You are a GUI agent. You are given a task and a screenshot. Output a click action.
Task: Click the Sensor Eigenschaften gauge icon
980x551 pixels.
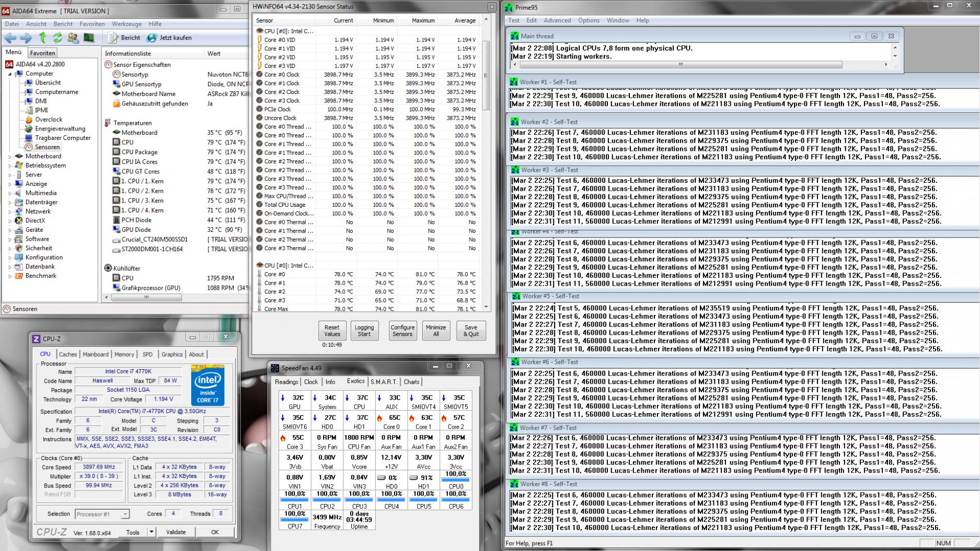[x=108, y=65]
